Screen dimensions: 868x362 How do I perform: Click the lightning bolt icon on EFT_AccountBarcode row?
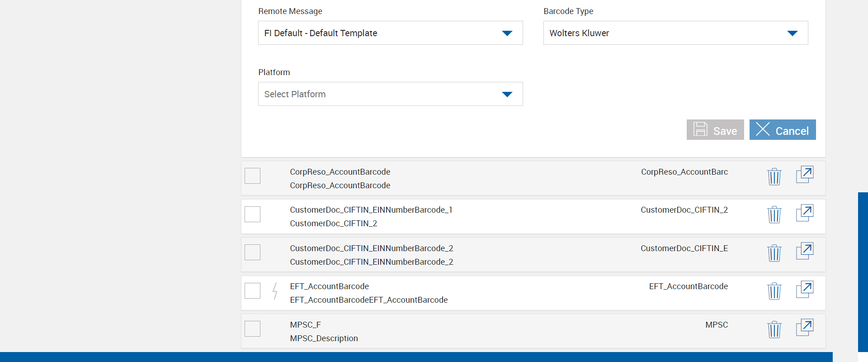[274, 291]
